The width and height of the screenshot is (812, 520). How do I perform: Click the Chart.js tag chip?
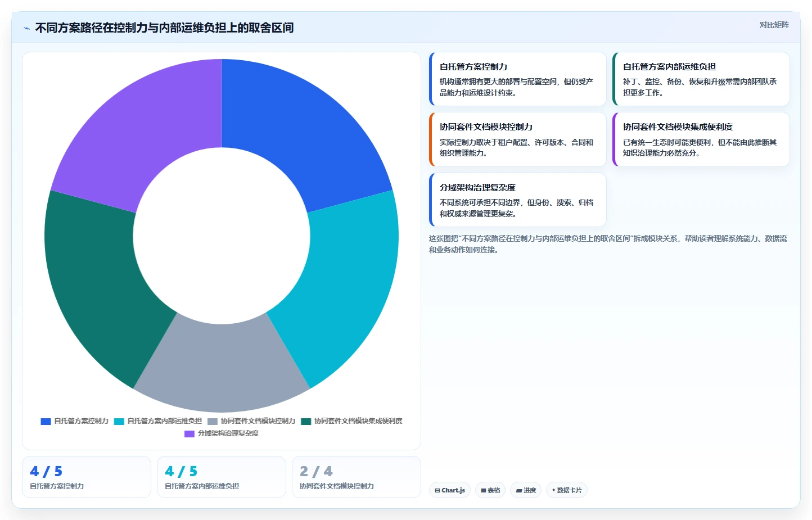tap(450, 490)
